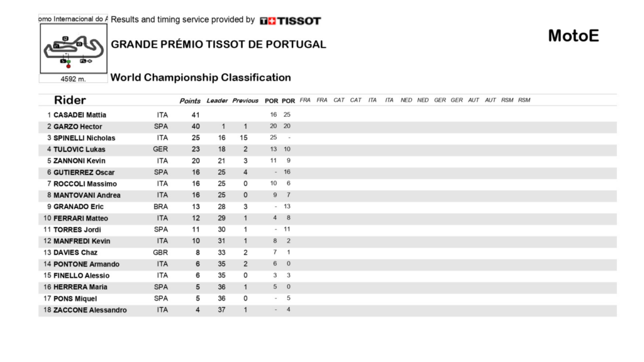Click the Grande Prémio Tissot de Portugal title
The image size is (644, 362).
(x=218, y=45)
